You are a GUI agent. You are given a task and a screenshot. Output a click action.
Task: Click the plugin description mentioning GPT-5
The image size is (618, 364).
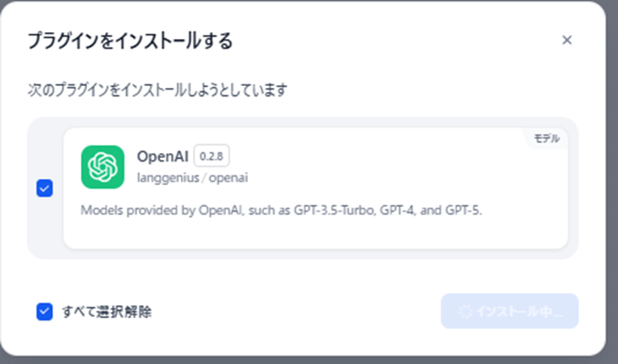pos(280,210)
